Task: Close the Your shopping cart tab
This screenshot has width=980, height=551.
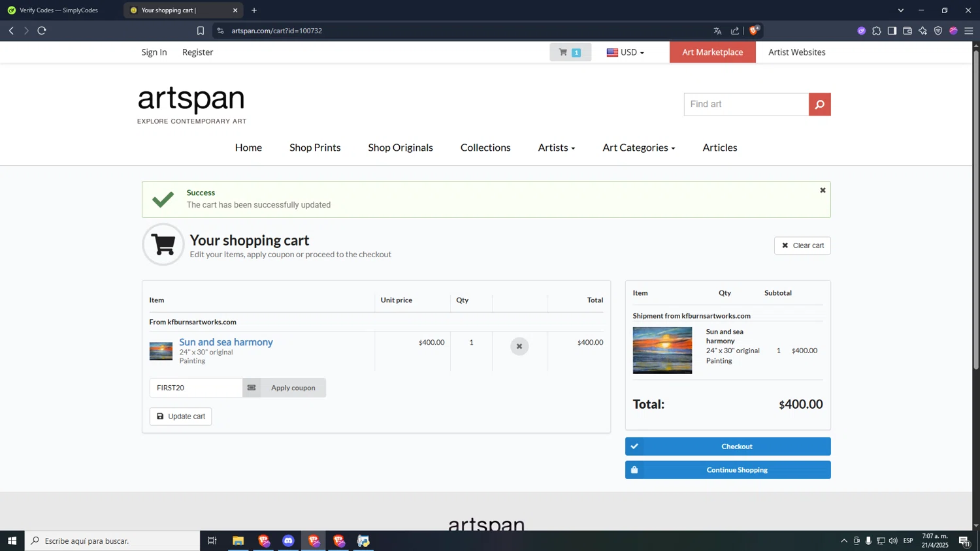Action: pos(235,10)
